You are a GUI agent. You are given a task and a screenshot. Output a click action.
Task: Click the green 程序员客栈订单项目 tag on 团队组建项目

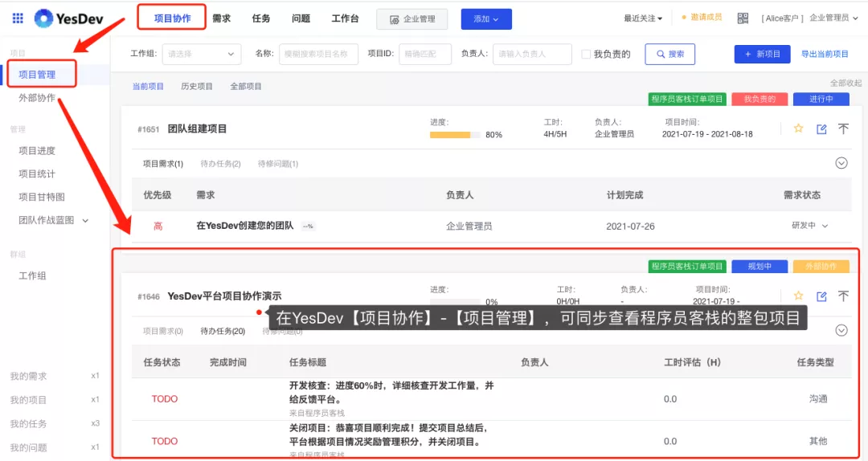pyautogui.click(x=687, y=99)
